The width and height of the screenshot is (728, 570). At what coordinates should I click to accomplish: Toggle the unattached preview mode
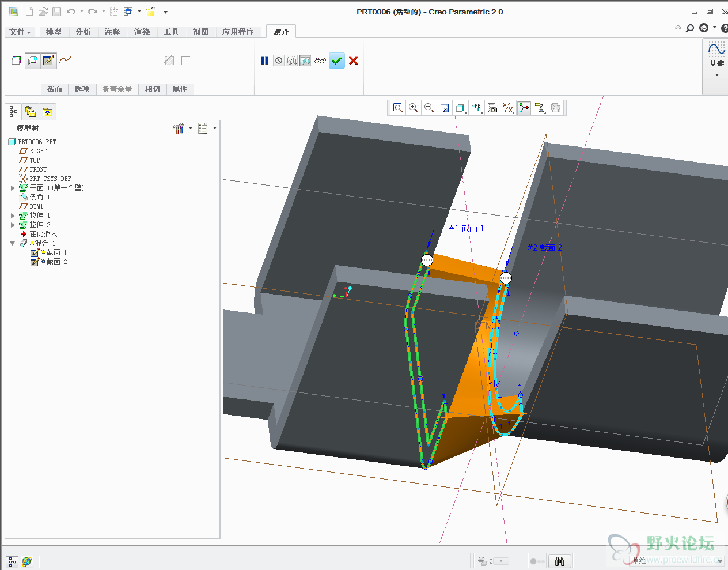pos(292,61)
